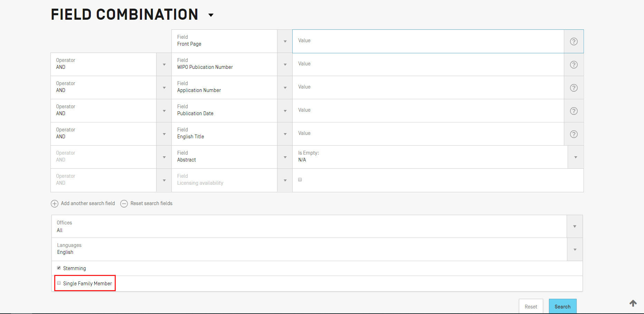Click the plus icon to add search field
The width and height of the screenshot is (644, 314).
(x=55, y=204)
